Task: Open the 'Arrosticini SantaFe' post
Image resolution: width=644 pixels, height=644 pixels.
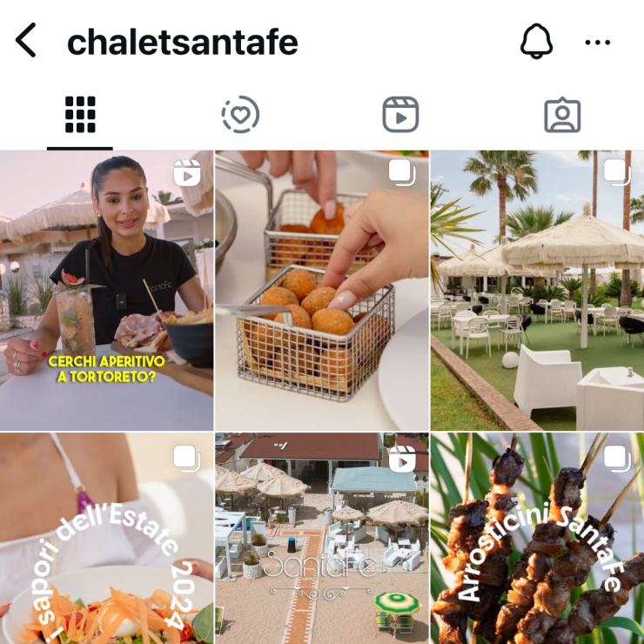Action: (537, 538)
